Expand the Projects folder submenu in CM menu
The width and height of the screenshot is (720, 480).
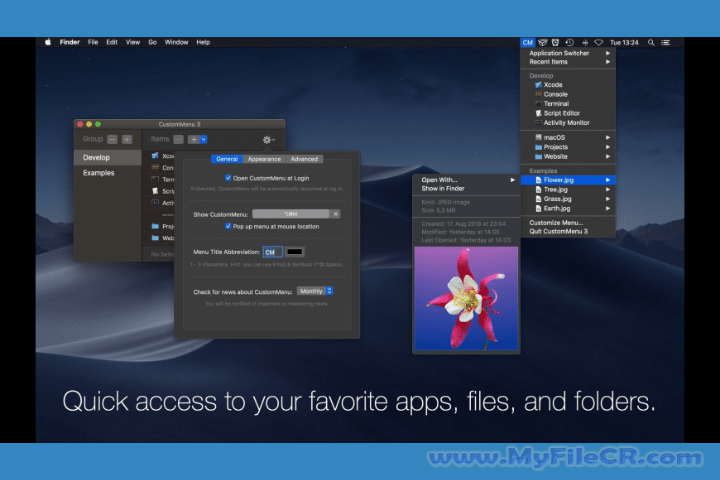pyautogui.click(x=568, y=147)
